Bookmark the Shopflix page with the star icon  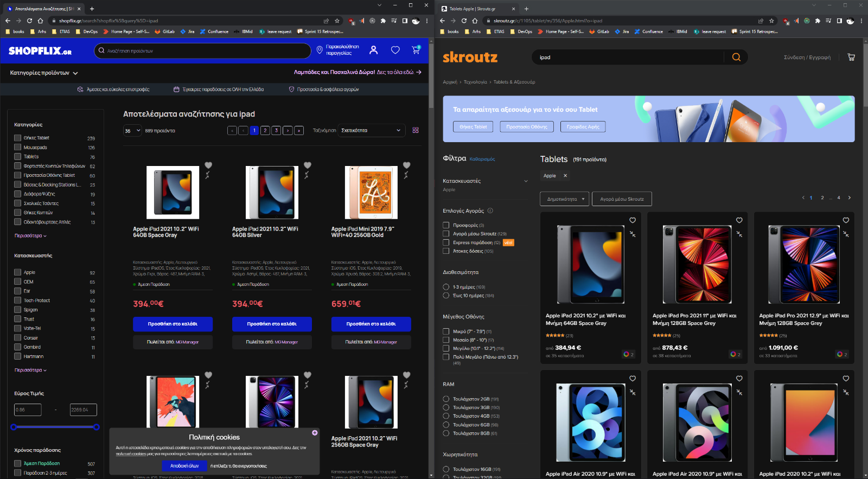[x=337, y=21]
